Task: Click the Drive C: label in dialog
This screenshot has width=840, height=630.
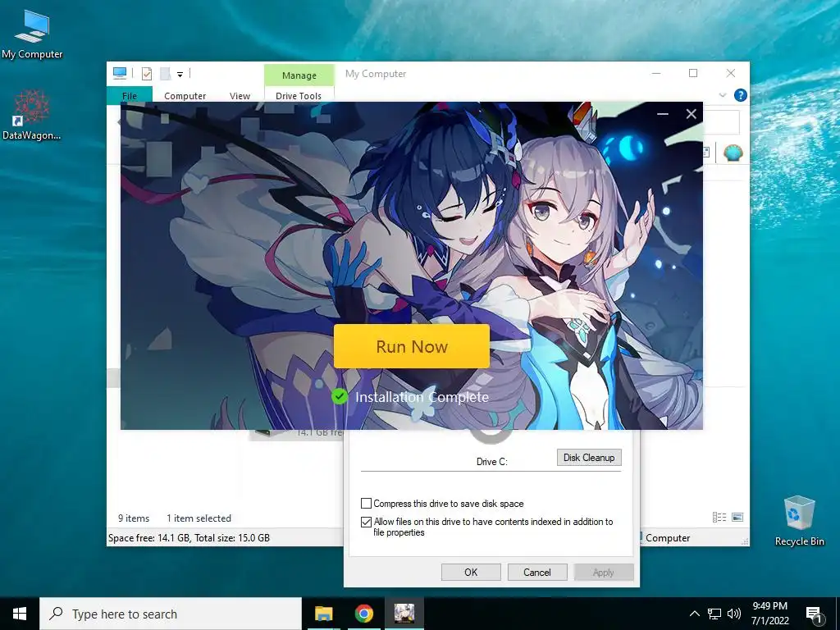Action: click(x=492, y=461)
